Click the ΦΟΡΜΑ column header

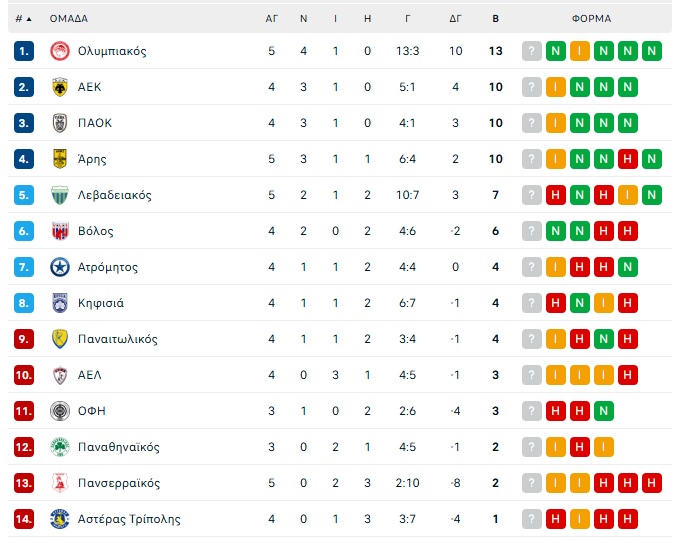(592, 19)
